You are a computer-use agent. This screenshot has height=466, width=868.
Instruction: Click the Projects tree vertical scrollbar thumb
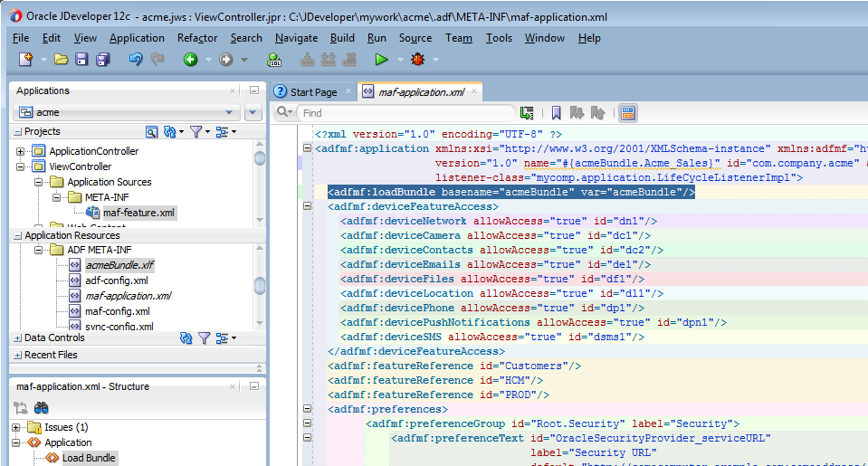coord(260,158)
